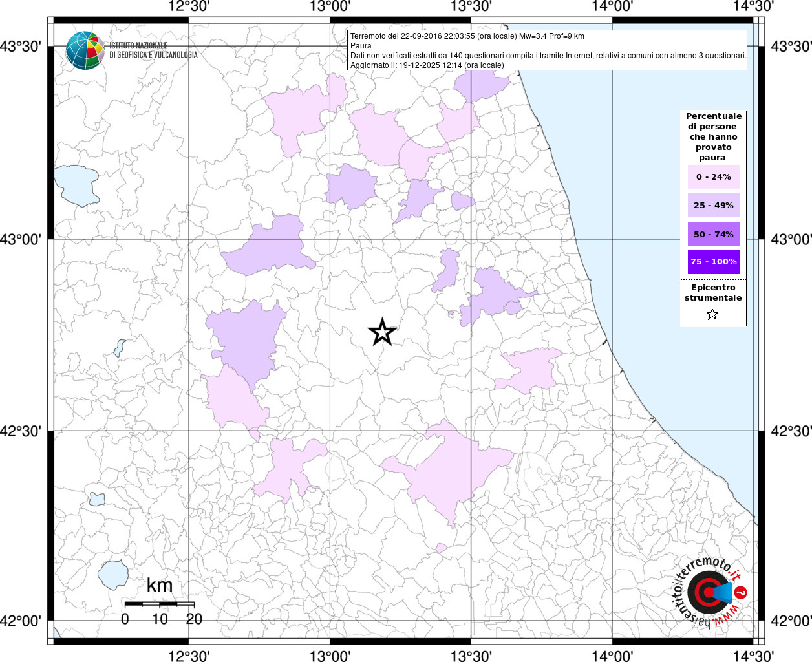This screenshot has width=812, height=662.
Task: Click the haisentitoilterremoto.it curved text
Action: coord(705,568)
